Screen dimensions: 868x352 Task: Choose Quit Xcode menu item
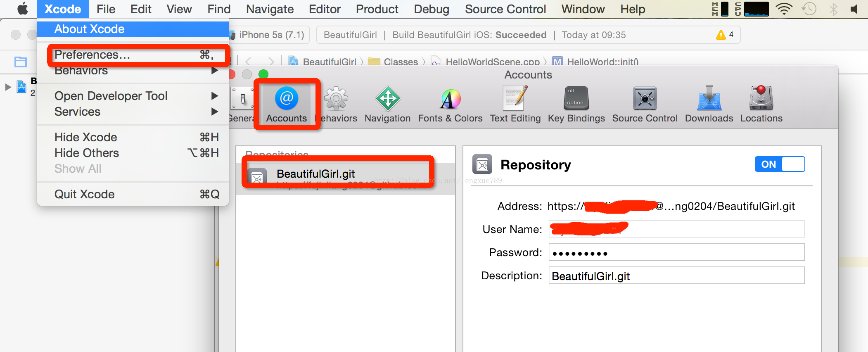point(133,194)
